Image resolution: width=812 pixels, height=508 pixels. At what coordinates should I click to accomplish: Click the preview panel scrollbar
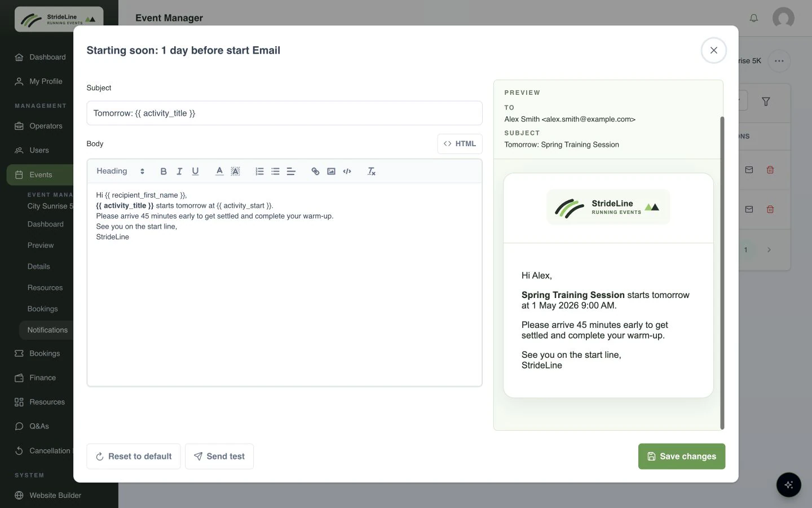722,273
